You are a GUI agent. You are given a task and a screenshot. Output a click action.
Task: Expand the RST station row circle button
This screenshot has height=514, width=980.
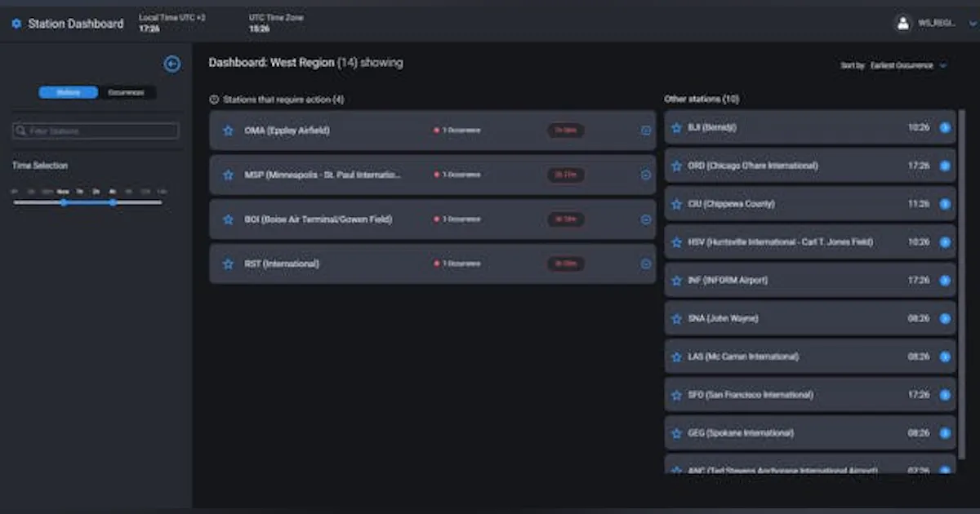[646, 264]
